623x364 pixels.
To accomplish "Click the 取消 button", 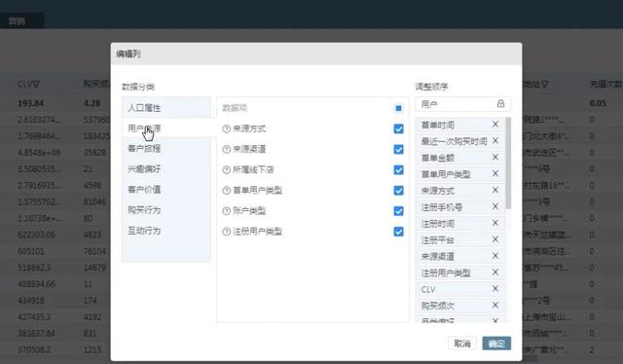I will coord(462,344).
